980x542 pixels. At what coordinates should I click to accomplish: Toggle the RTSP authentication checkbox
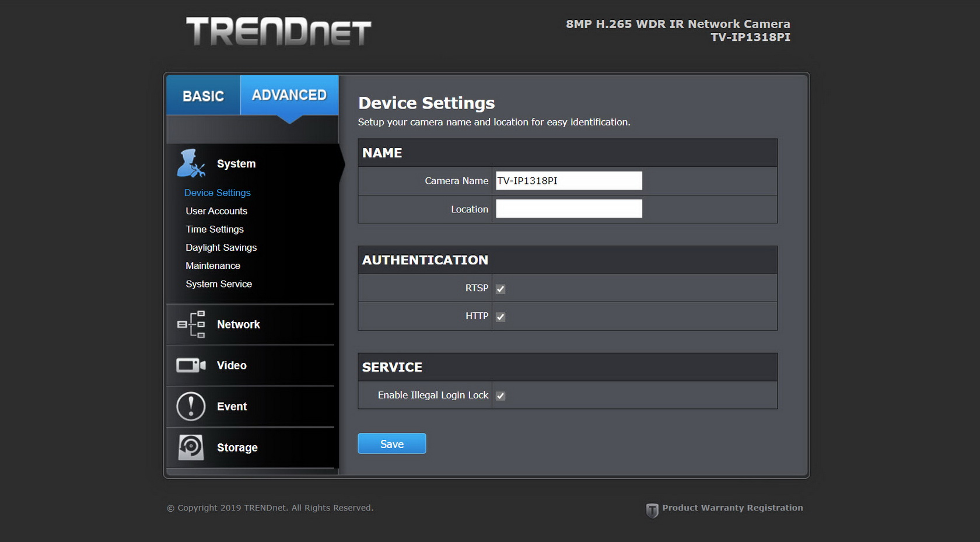[501, 289]
